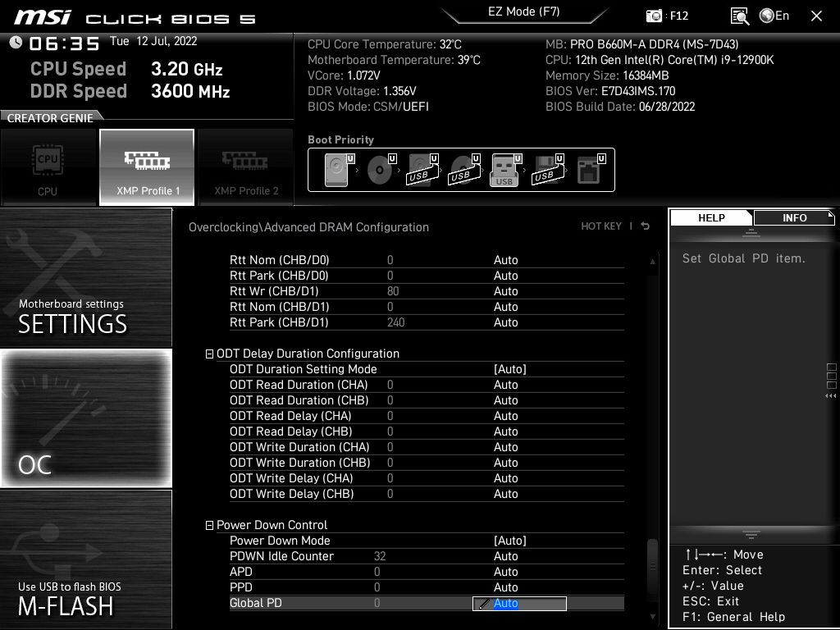Click the pencil icon in Global PD field
The image size is (840, 630).
[x=484, y=604]
